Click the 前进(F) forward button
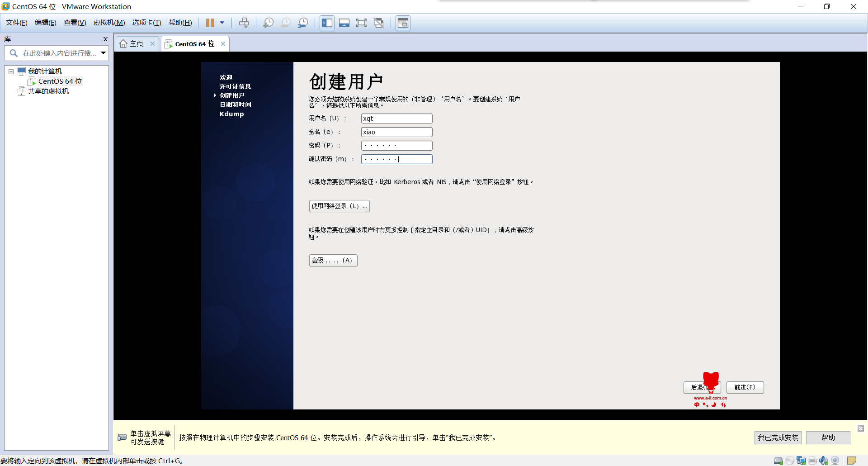Image resolution: width=868 pixels, height=466 pixels. [745, 387]
